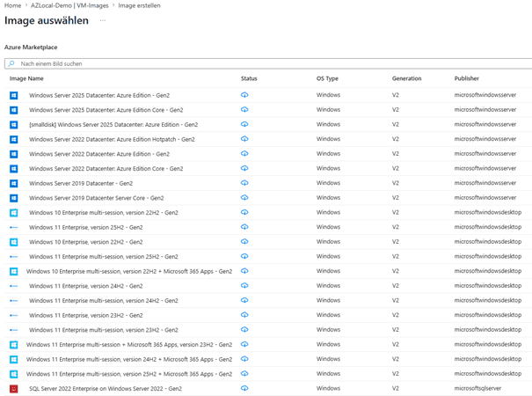
Task: Sort by the Publisher column header
Action: [x=467, y=79]
